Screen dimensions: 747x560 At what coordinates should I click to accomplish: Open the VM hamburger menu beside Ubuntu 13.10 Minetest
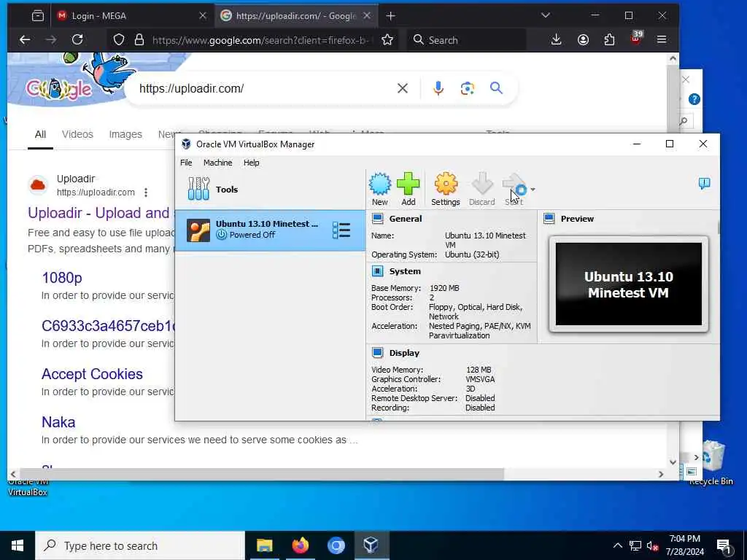click(x=341, y=230)
